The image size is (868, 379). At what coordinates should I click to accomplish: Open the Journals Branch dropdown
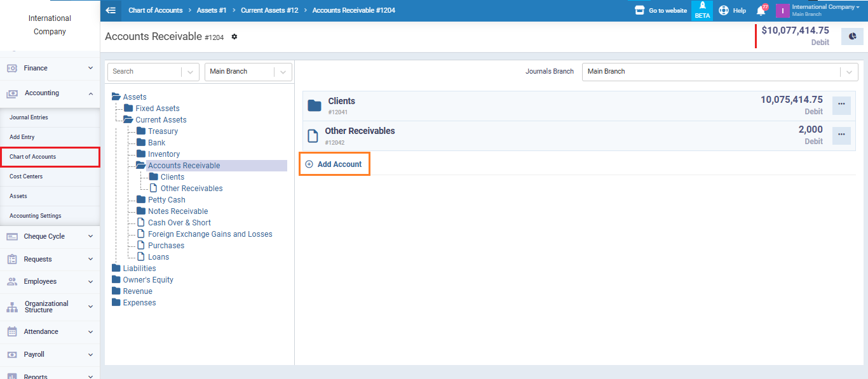click(719, 72)
